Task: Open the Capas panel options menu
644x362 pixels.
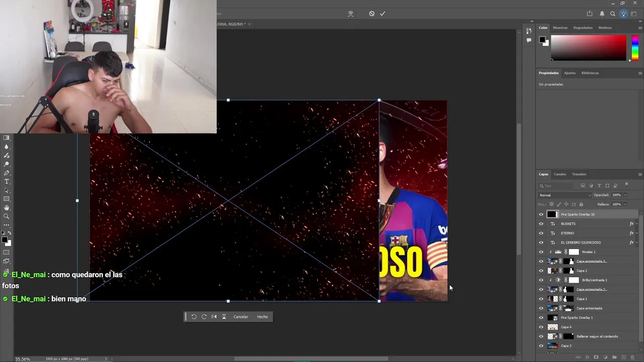Action: (640, 174)
